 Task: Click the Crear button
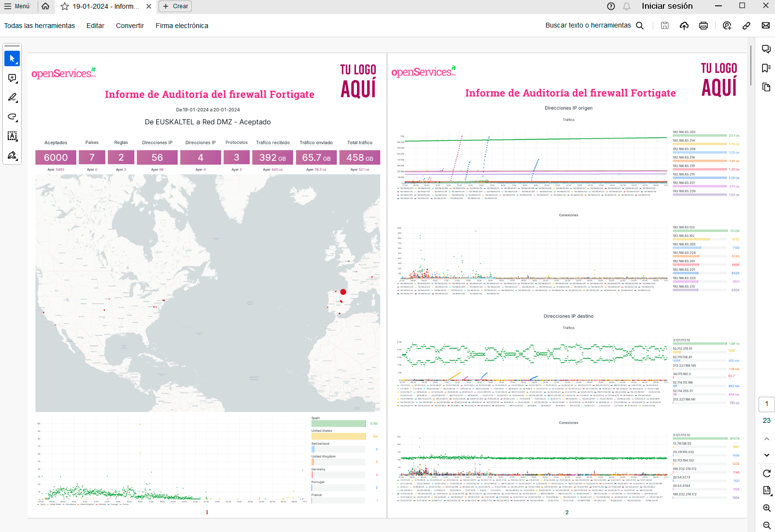click(175, 6)
